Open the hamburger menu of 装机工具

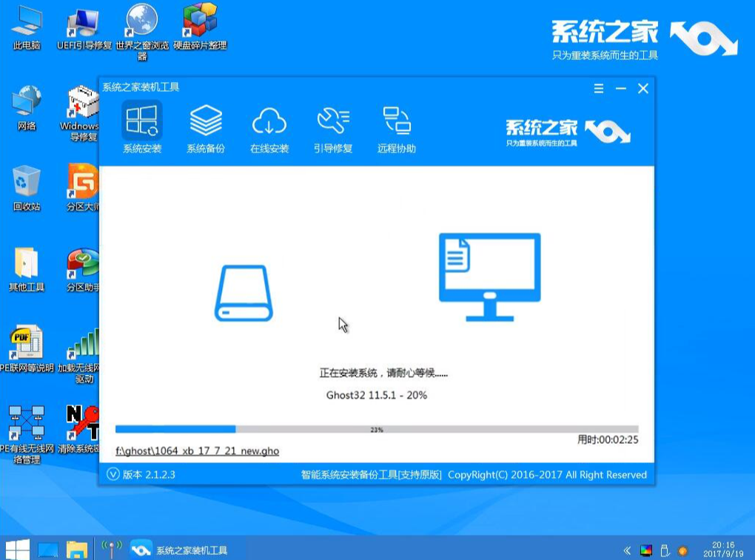[598, 87]
